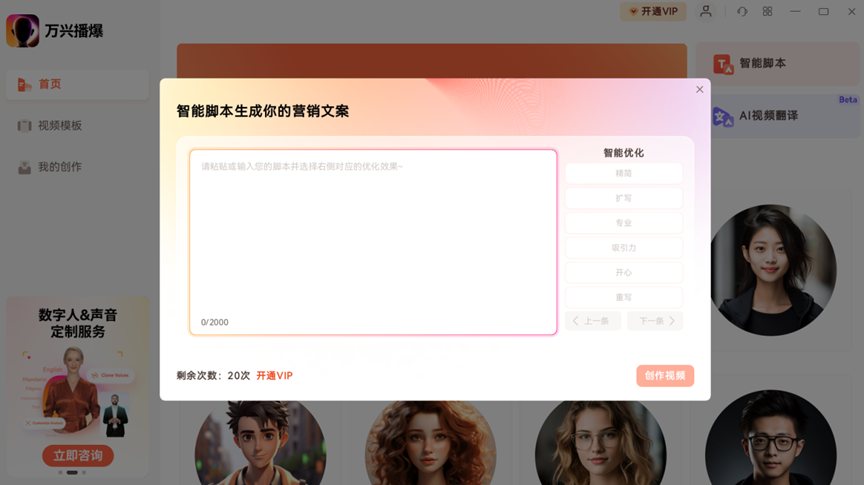The image size is (864, 485).
Task: Click the left chevron on 上一条
Action: [x=575, y=321]
